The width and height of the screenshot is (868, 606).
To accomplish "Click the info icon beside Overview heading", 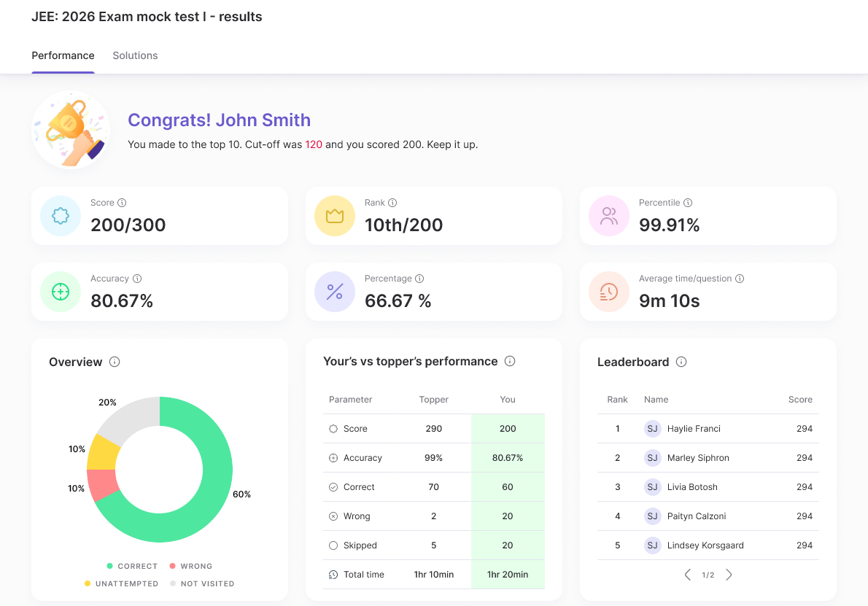I will click(x=115, y=362).
